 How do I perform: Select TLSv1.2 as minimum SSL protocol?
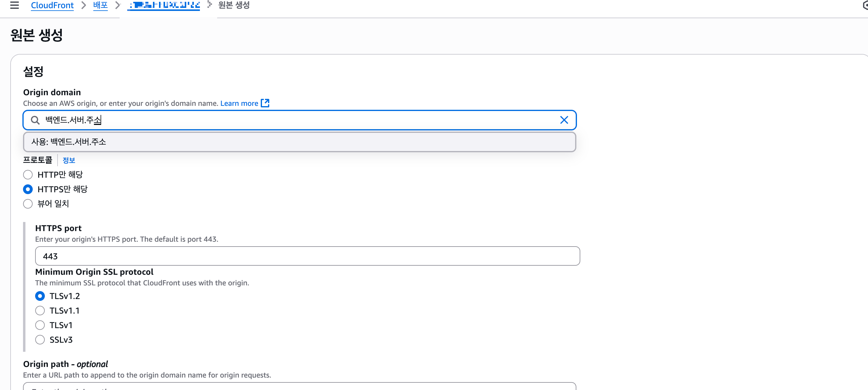click(40, 296)
